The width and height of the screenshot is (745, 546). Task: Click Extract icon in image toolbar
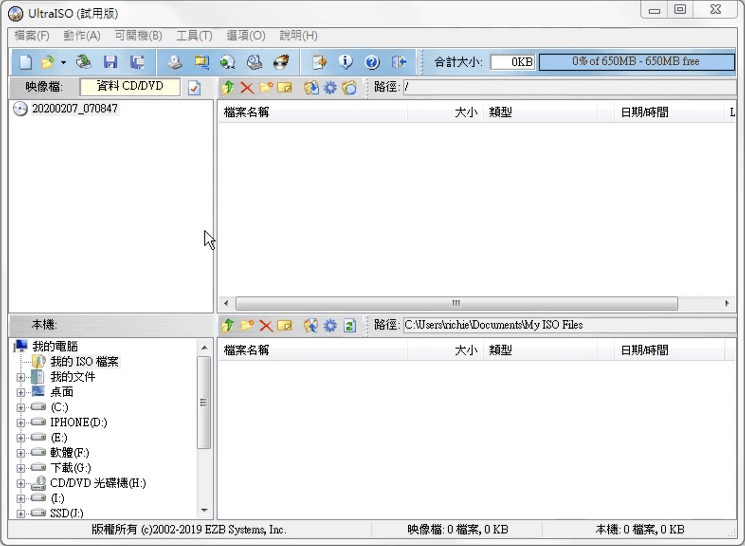click(x=311, y=87)
